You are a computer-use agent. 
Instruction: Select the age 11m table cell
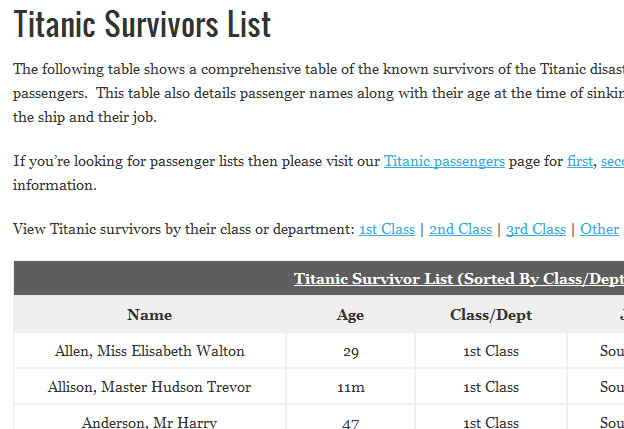[350, 387]
